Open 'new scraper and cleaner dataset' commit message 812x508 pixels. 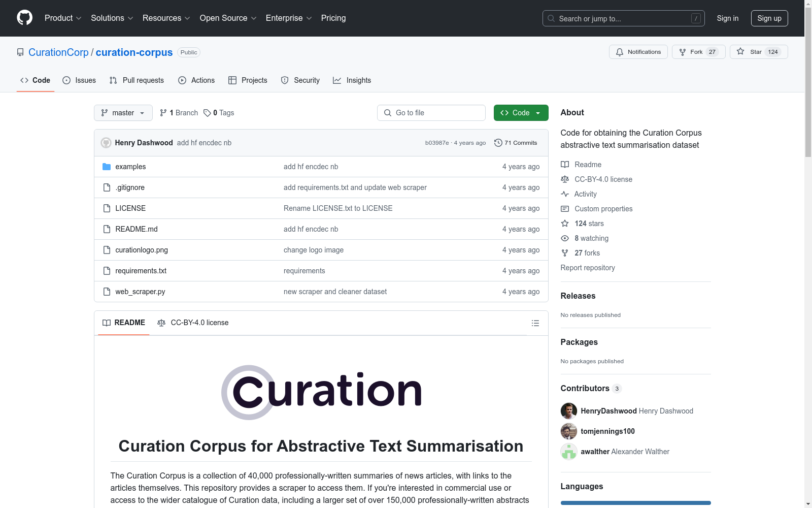(x=335, y=292)
